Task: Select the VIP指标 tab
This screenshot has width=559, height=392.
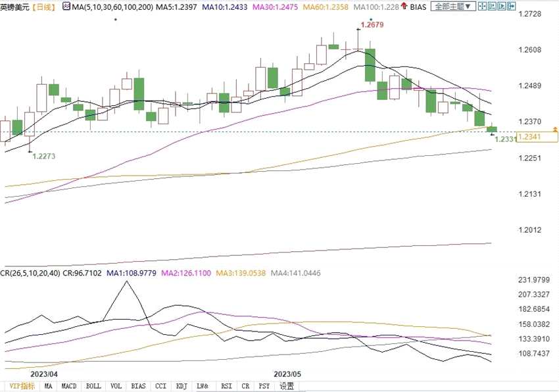Action: [22, 386]
